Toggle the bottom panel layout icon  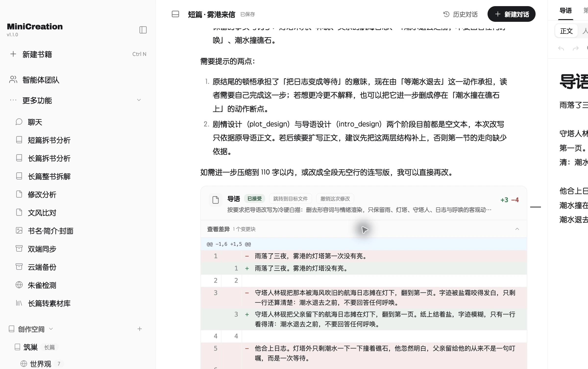point(175,14)
